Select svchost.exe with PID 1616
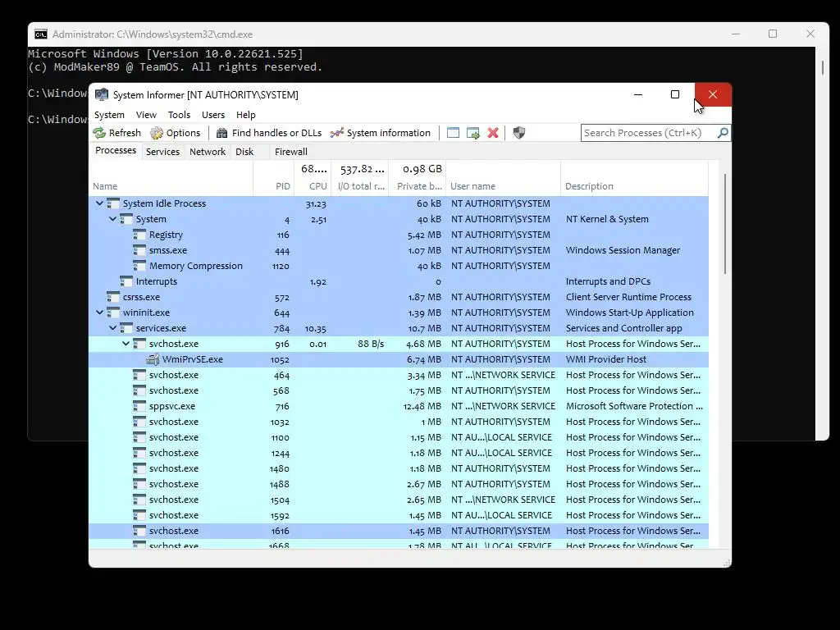This screenshot has width=840, height=630. click(x=399, y=531)
